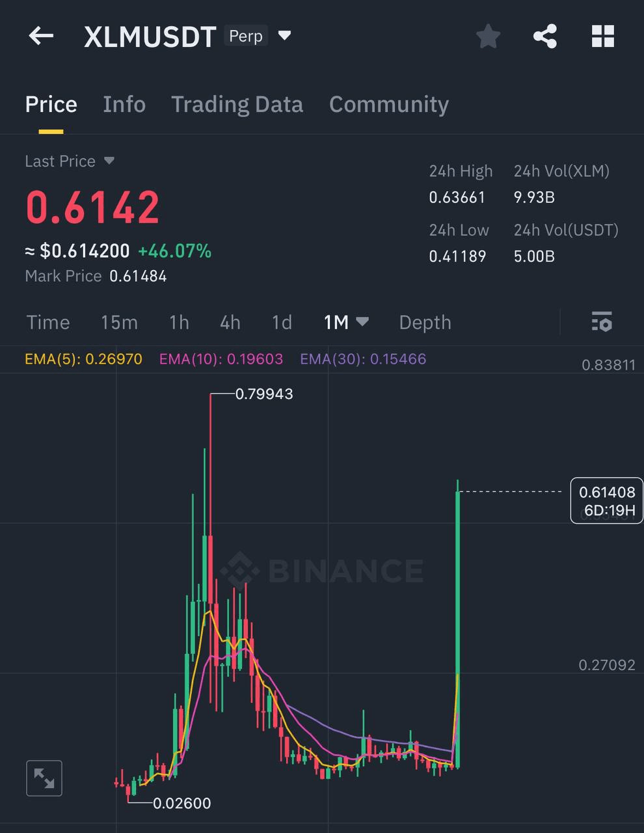
Task: Select the 1d interval
Action: [x=282, y=322]
